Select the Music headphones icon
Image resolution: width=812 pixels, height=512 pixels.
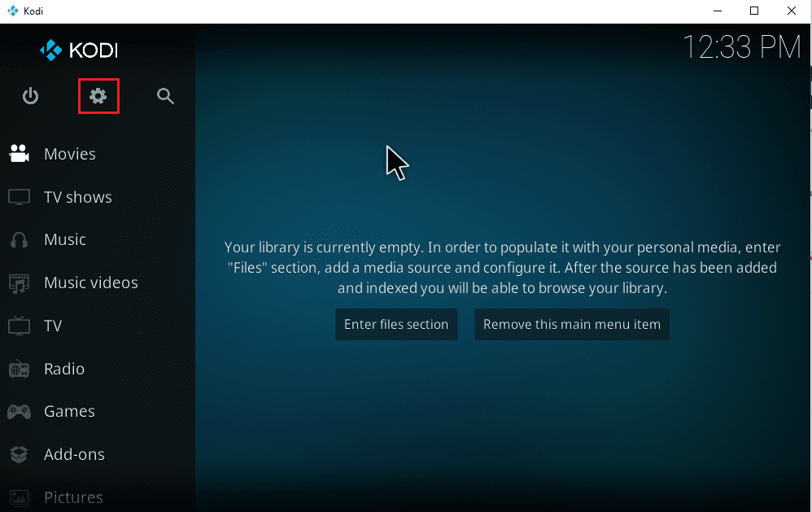tap(20, 239)
